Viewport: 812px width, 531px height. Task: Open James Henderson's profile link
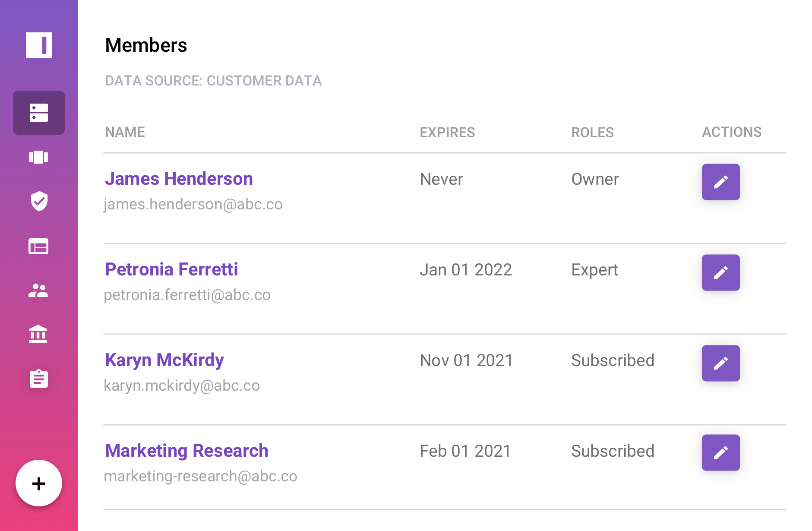[179, 179]
